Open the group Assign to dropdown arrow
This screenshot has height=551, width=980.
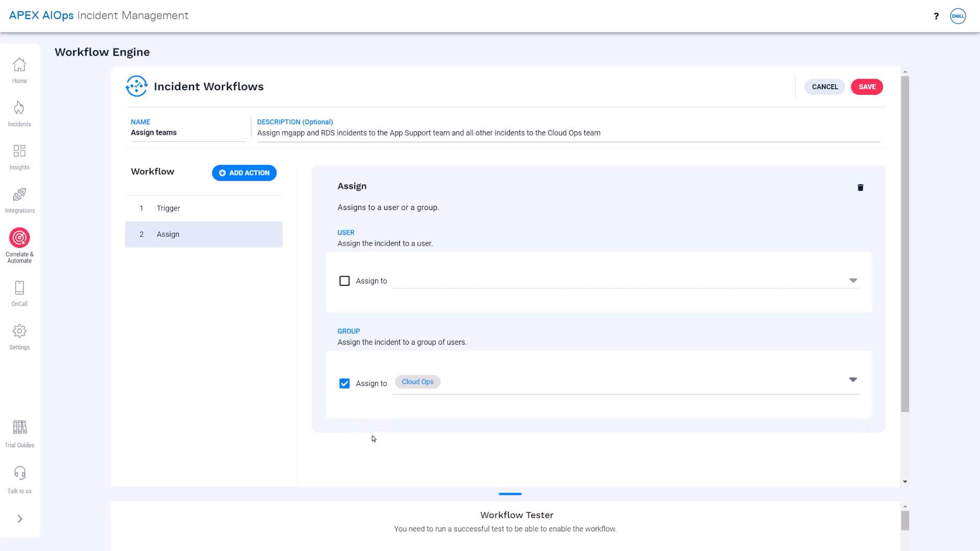853,380
